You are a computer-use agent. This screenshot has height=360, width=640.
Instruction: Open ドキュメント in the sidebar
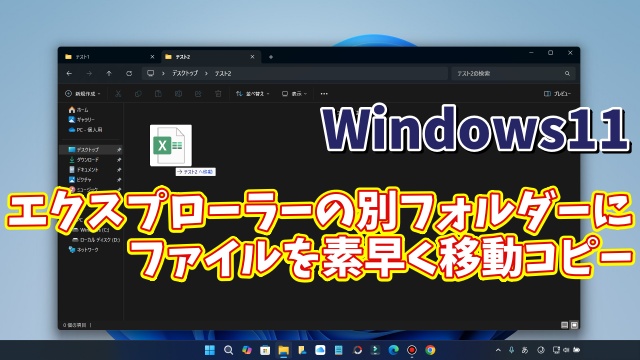(x=84, y=169)
